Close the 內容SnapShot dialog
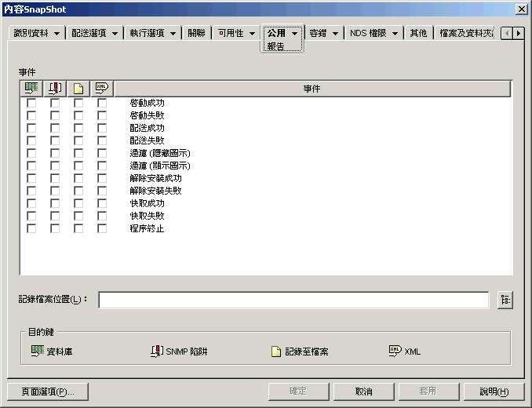This screenshot has height=408, width=532. [x=522, y=9]
